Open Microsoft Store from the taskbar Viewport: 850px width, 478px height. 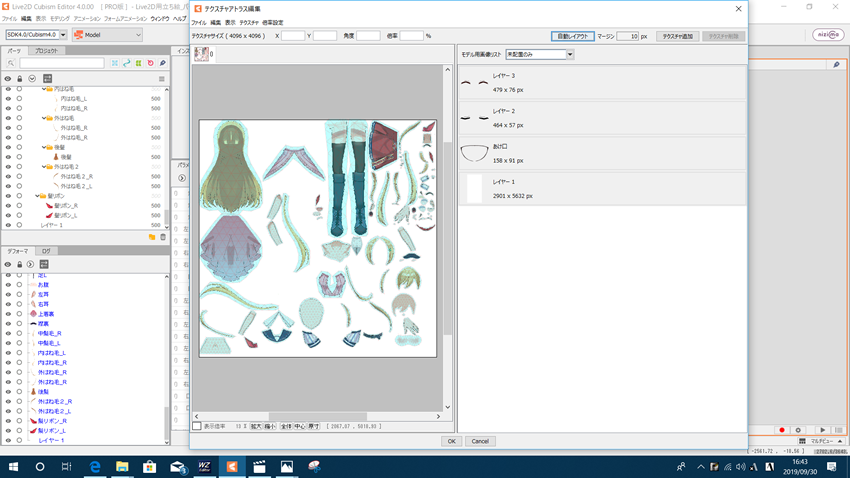tap(150, 467)
